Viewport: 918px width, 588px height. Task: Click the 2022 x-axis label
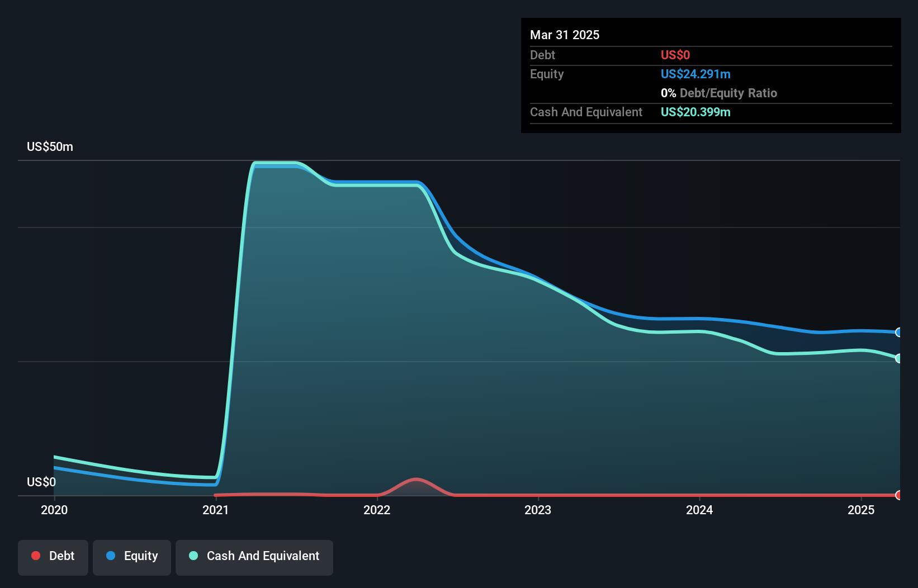pos(377,510)
